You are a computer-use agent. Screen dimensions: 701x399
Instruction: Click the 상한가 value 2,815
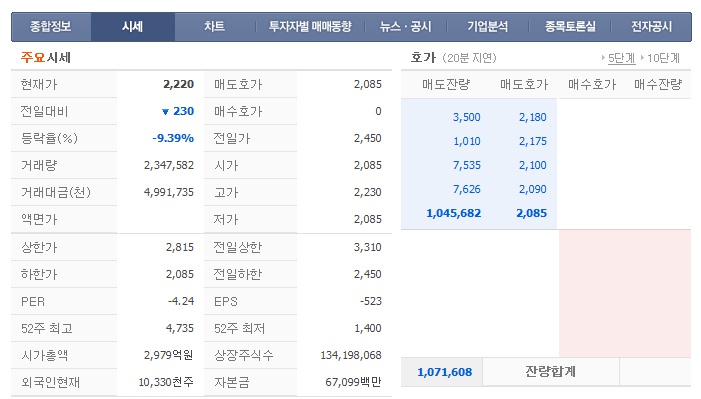pyautogui.click(x=180, y=247)
